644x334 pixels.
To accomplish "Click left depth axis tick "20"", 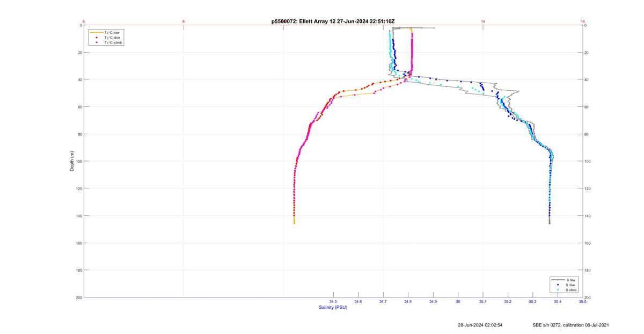I will tap(80, 53).
